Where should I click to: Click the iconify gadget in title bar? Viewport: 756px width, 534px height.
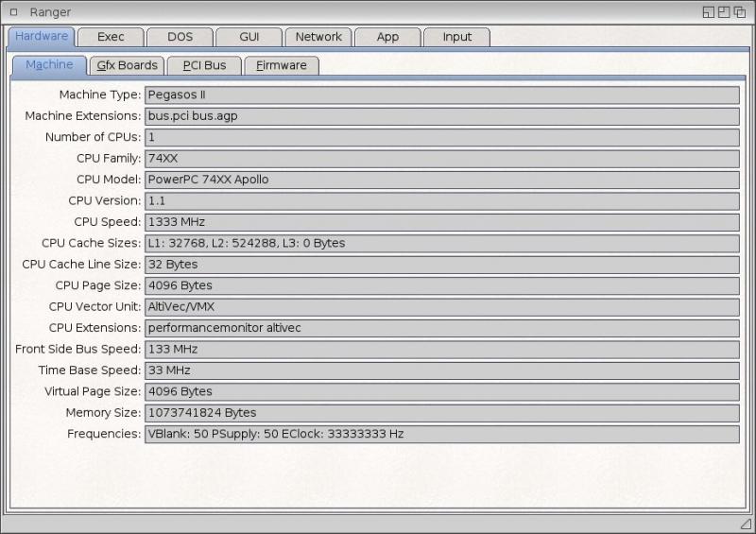coord(708,12)
